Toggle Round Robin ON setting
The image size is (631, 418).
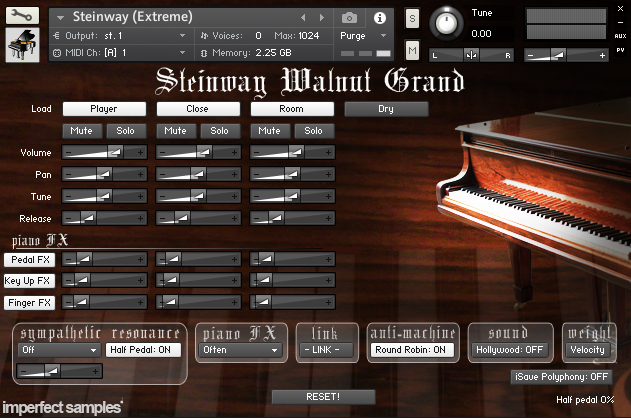(411, 350)
